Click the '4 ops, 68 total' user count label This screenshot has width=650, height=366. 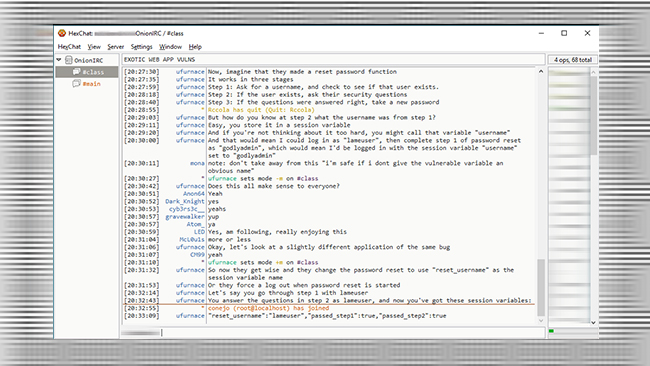pyautogui.click(x=573, y=60)
